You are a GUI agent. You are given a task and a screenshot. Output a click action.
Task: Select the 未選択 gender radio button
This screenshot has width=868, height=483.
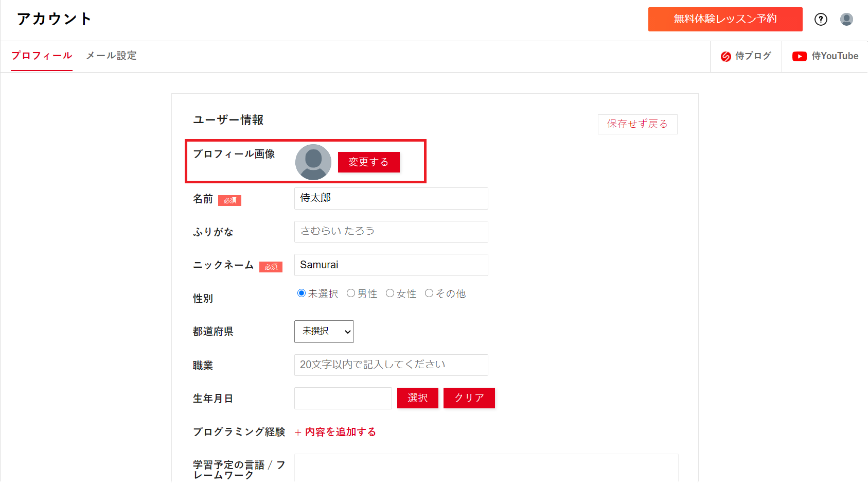pyautogui.click(x=302, y=294)
